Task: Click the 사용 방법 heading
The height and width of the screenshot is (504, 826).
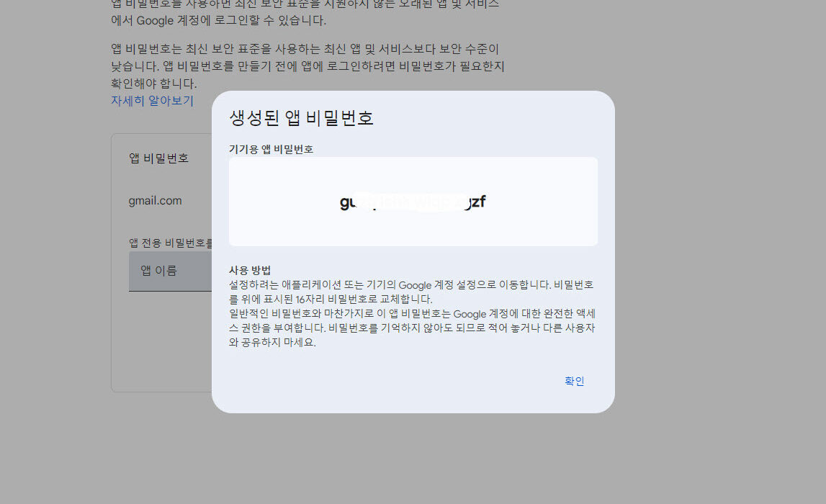Action: (249, 270)
